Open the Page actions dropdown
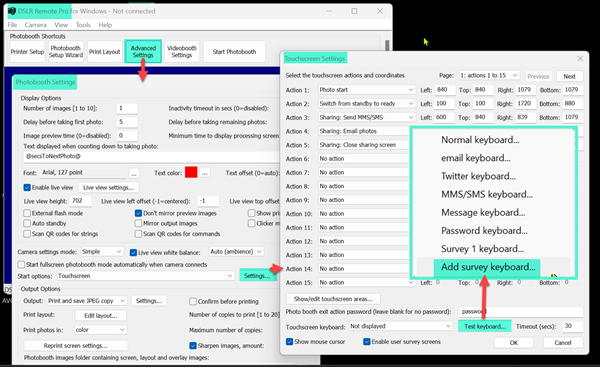600x367 pixels. coord(489,76)
